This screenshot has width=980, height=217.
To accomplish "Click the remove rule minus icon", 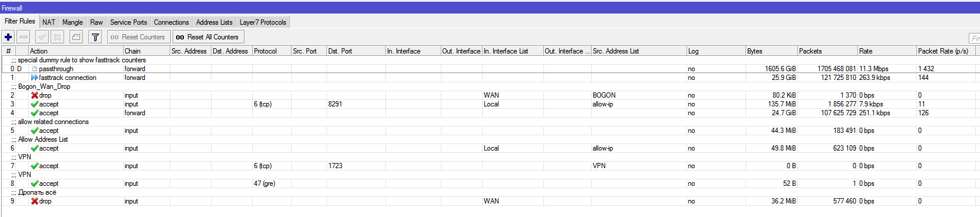I will pos(24,37).
